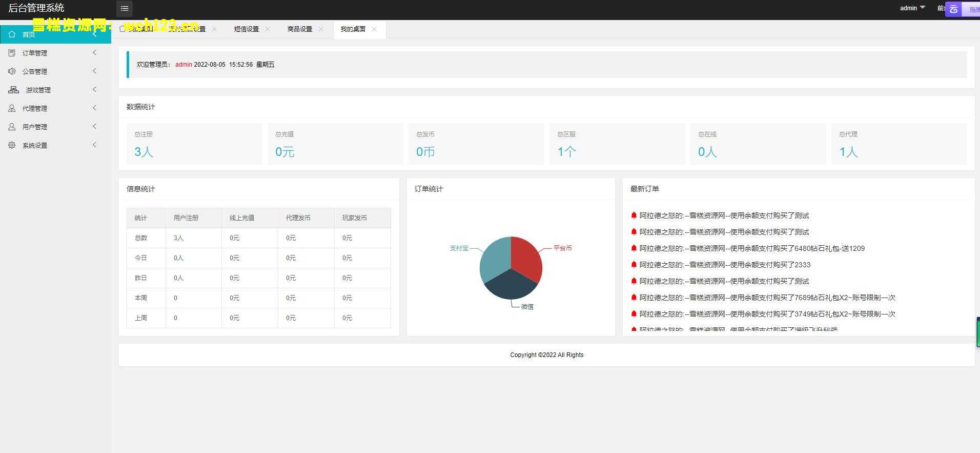Click the 游戏管理 network icon
Screen dimensions: 980x453
(13, 90)
